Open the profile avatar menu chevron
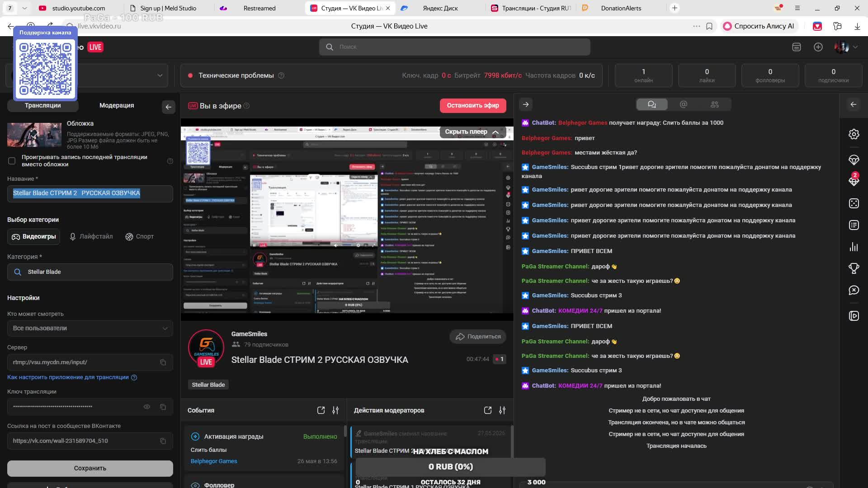This screenshot has width=868, height=488. click(855, 47)
